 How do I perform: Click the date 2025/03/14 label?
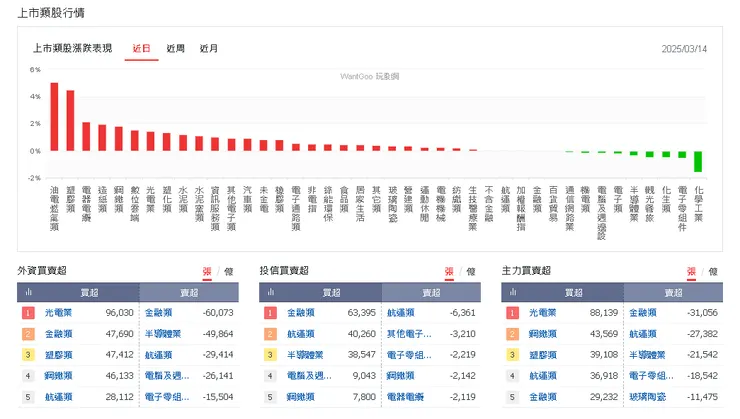[x=684, y=49]
